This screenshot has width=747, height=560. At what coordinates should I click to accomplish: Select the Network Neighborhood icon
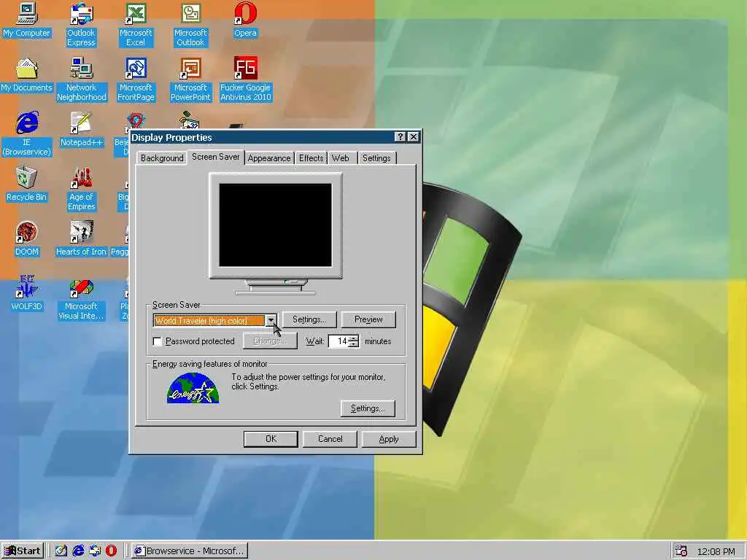click(x=81, y=79)
